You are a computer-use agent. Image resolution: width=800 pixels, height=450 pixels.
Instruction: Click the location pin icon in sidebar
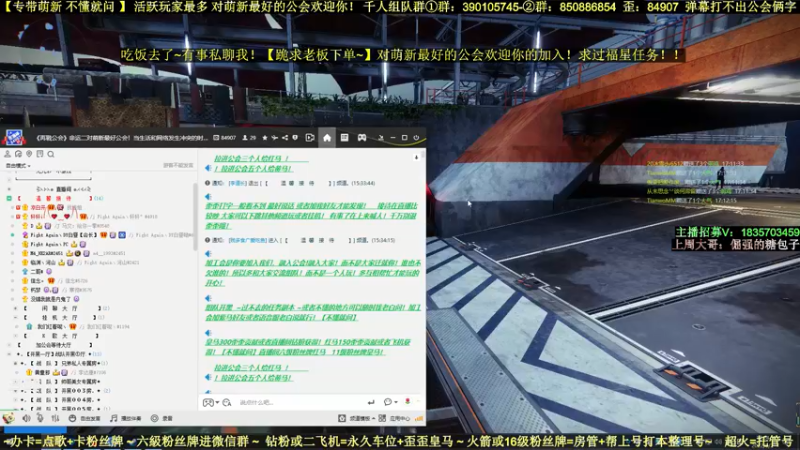point(29,154)
